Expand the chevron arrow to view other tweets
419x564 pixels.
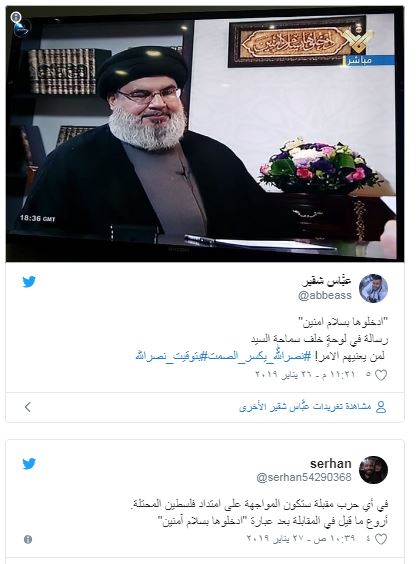tap(27, 407)
